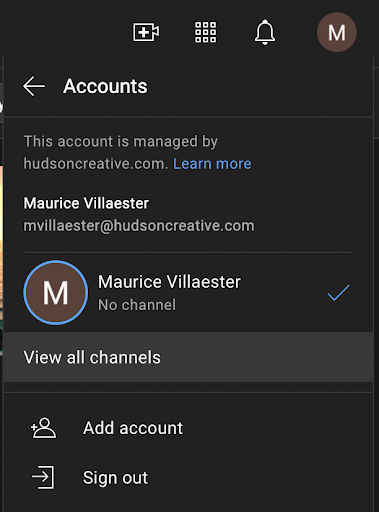This screenshot has height=512, width=379.
Task: Click the sign-out arrow icon
Action: 43,478
